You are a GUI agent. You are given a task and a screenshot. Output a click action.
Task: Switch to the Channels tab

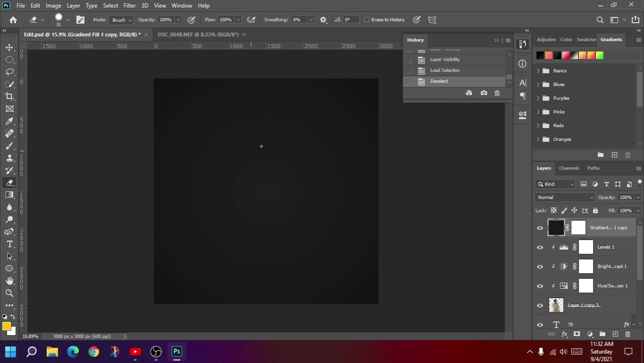pos(569,168)
